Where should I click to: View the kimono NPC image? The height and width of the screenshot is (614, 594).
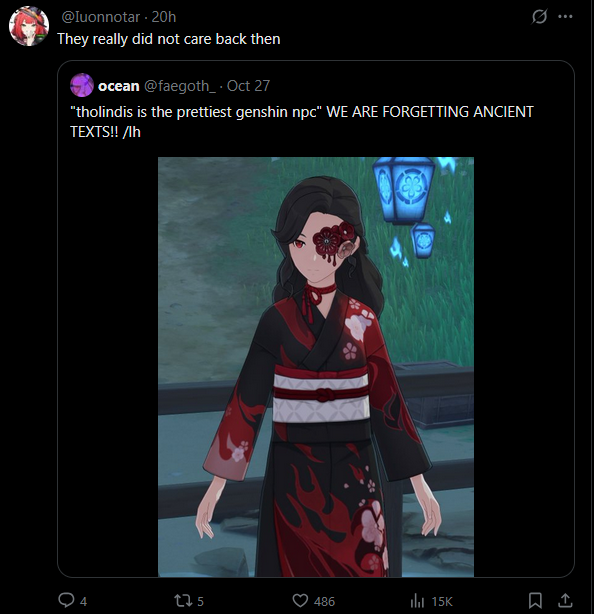click(x=316, y=367)
